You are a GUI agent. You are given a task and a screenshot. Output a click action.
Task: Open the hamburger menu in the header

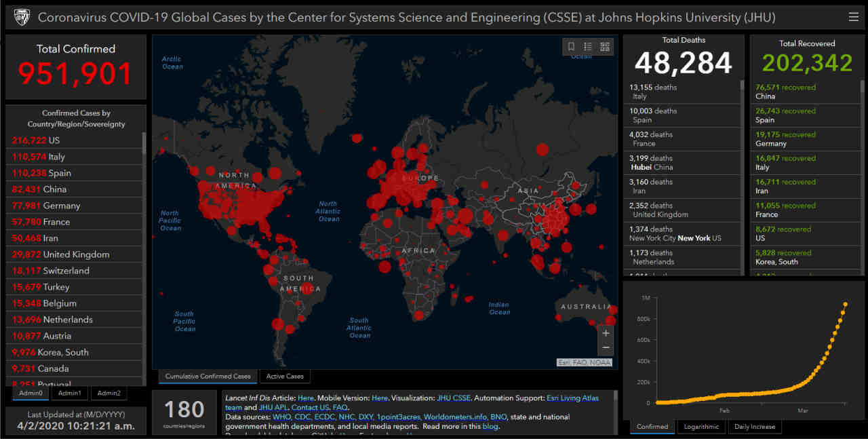pyautogui.click(x=853, y=17)
